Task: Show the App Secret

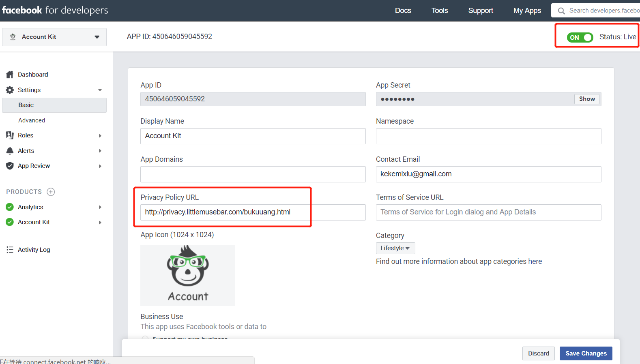Action: coord(587,99)
